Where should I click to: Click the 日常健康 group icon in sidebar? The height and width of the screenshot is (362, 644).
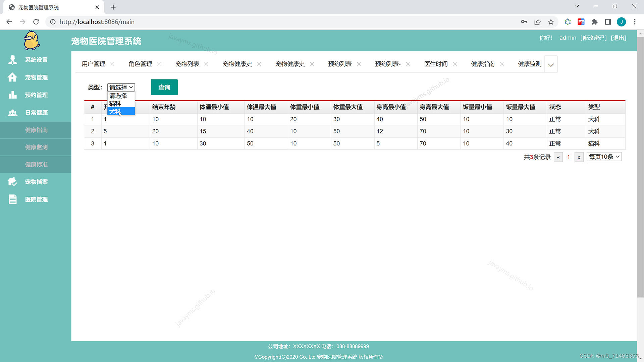point(12,113)
